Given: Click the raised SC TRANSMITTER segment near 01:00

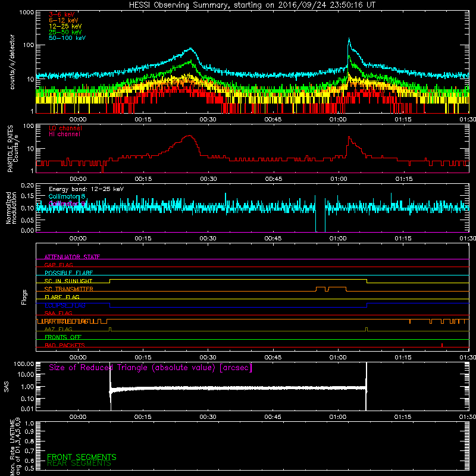Looking at the screenshot, I should click(337, 287).
